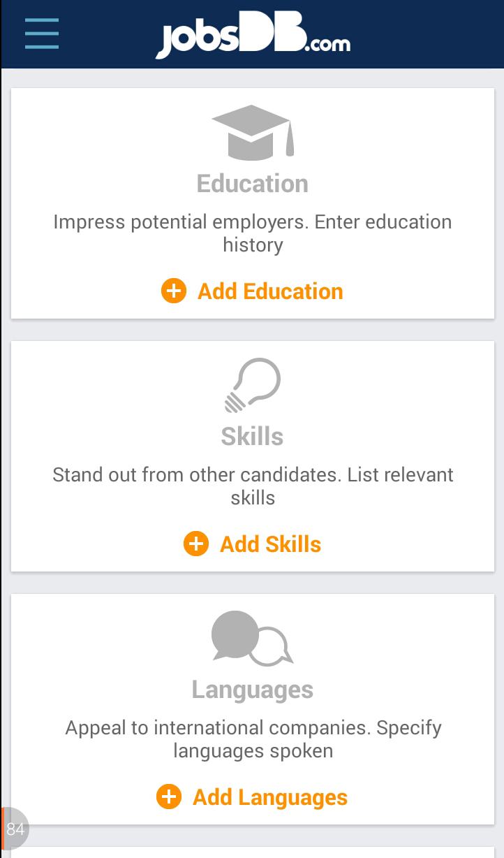Viewport: 504px width, 858px height.
Task: Click the Add Education link text
Action: pyautogui.click(x=270, y=291)
